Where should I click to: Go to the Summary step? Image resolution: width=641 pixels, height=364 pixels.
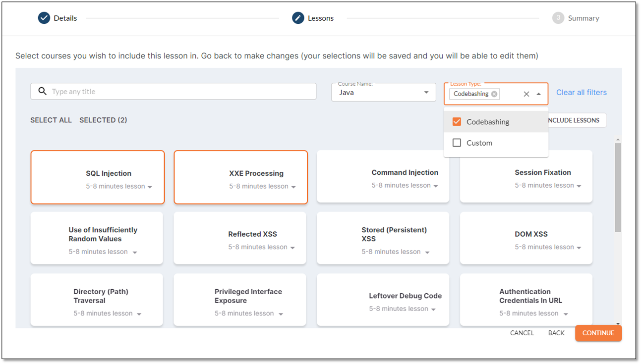pyautogui.click(x=583, y=18)
